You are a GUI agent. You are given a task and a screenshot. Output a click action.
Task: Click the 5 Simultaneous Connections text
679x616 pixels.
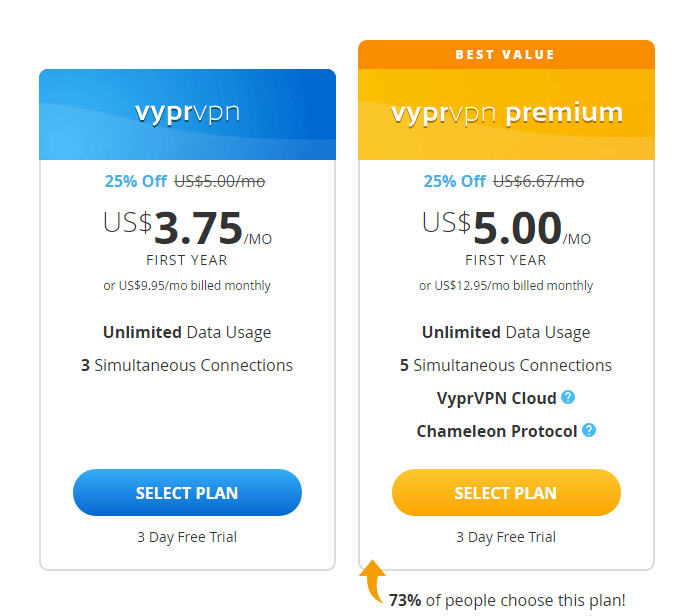pos(506,365)
